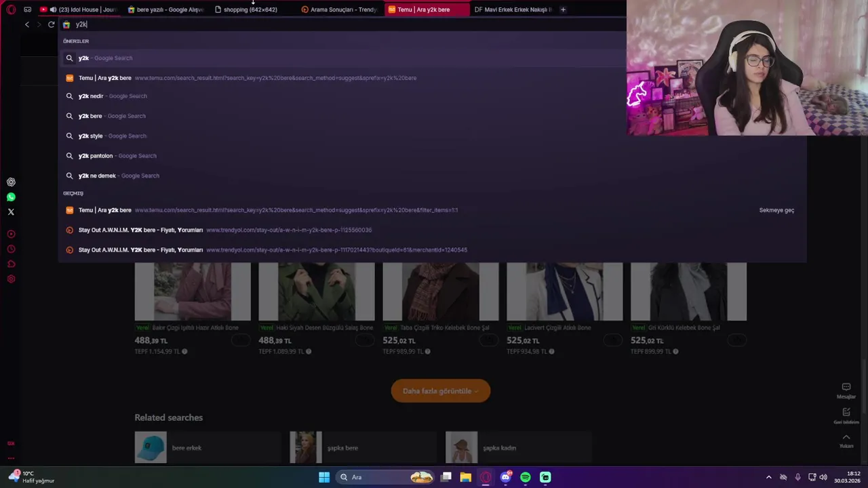
Task: Open the green chat app icon after Spotify
Action: point(545,477)
